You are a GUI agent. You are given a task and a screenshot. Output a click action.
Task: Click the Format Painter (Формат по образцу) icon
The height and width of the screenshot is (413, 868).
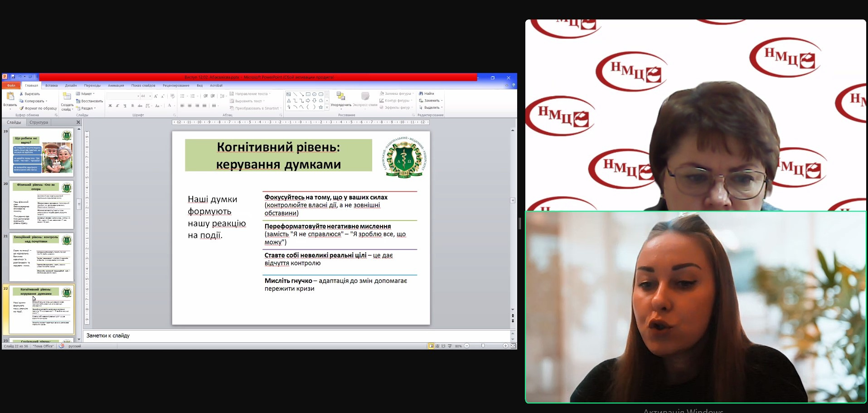pos(21,108)
